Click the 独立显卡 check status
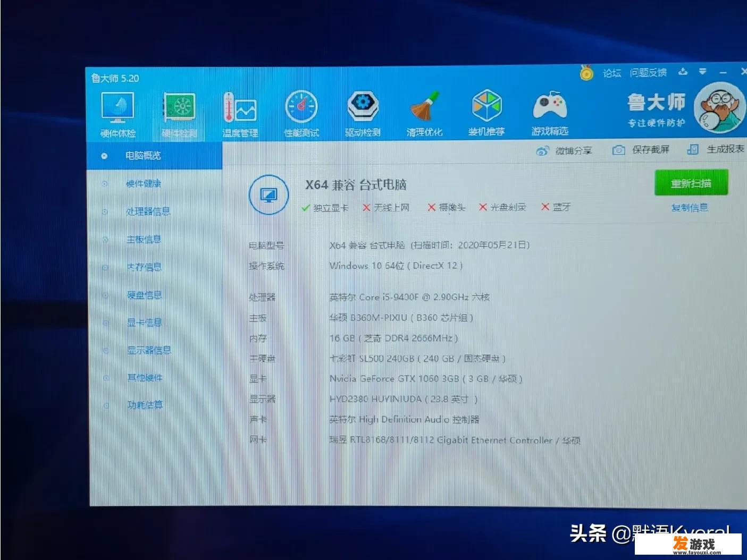747x560 pixels. (325, 208)
